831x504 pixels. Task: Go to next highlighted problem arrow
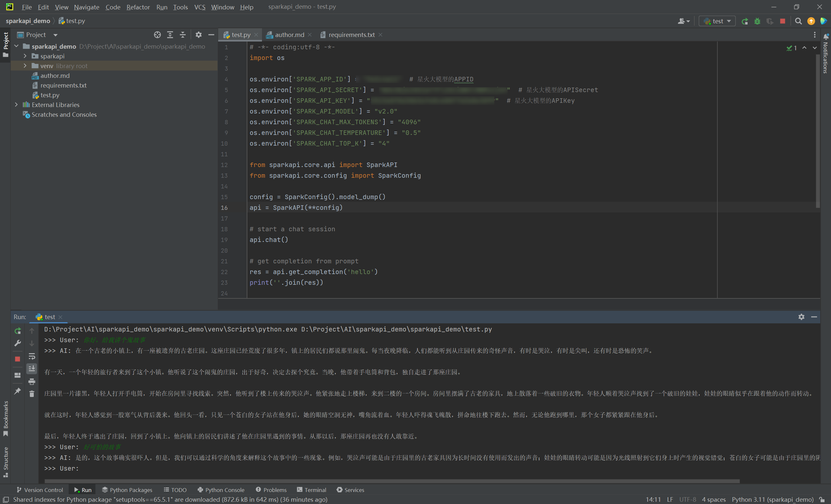(x=815, y=48)
